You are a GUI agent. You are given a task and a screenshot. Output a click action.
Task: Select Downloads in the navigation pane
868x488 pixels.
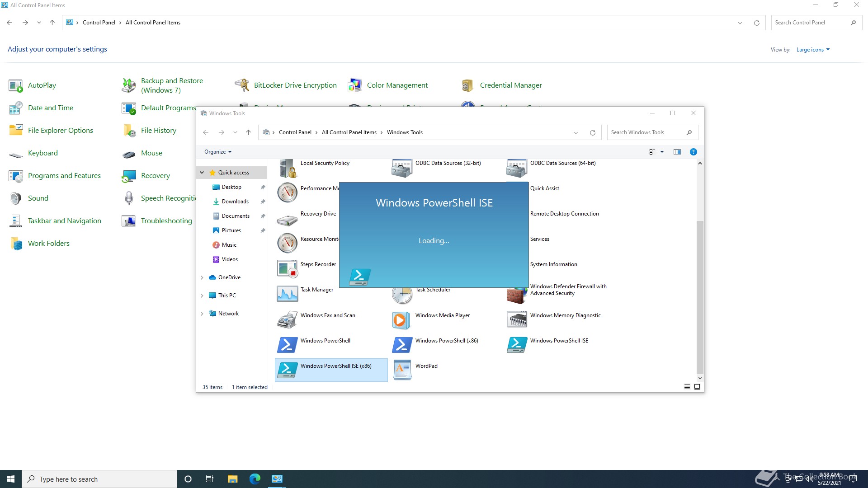click(x=235, y=202)
